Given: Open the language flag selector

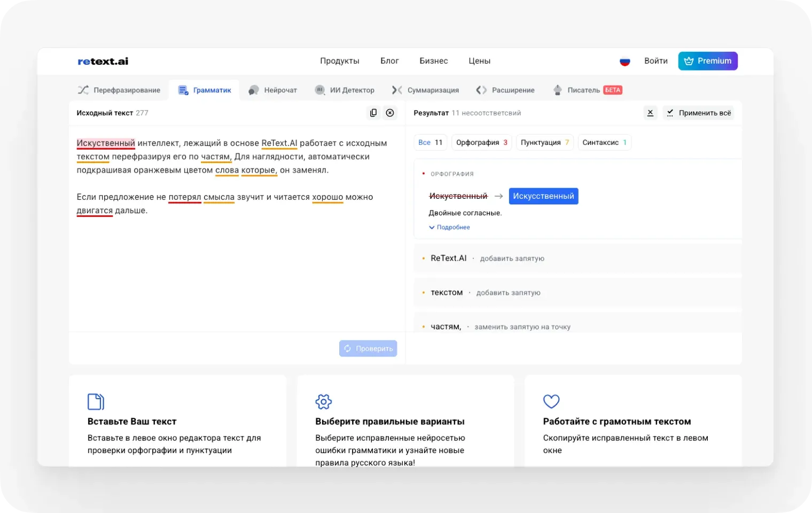Looking at the screenshot, I should coord(624,61).
